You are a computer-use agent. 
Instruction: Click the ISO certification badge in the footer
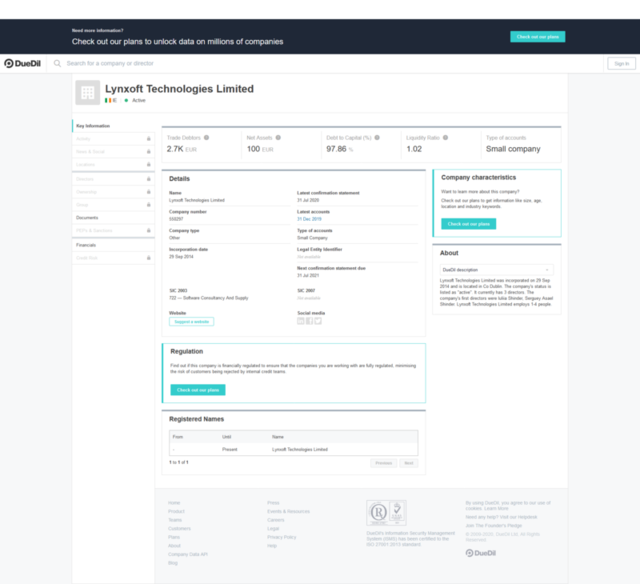click(x=386, y=513)
